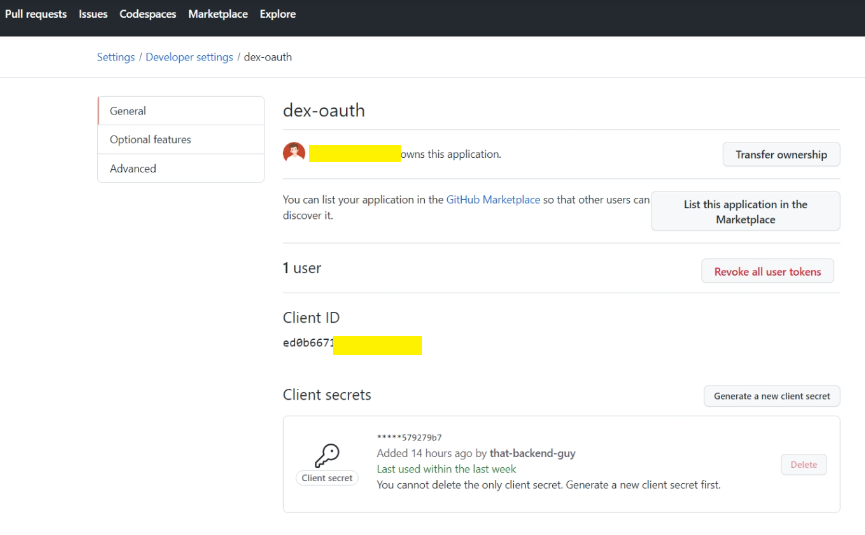Screen dimensions: 865x535
Task: Click the Client secret label badge
Action: [x=327, y=478]
